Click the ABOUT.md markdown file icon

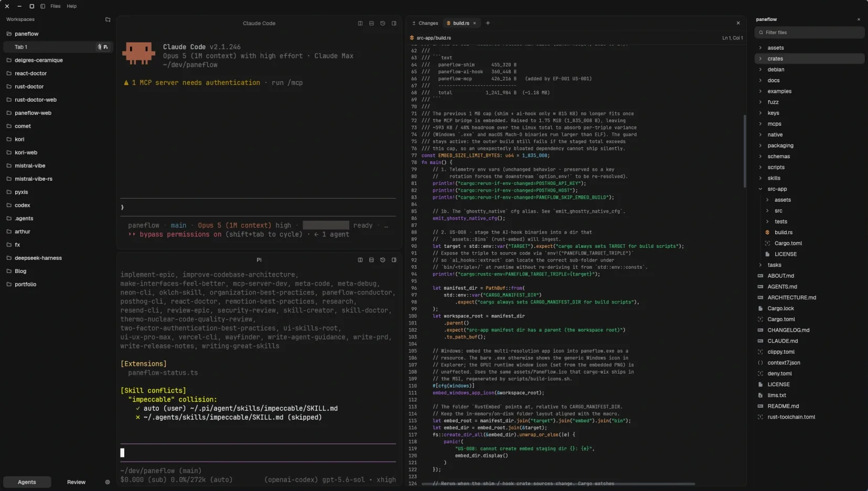760,276
